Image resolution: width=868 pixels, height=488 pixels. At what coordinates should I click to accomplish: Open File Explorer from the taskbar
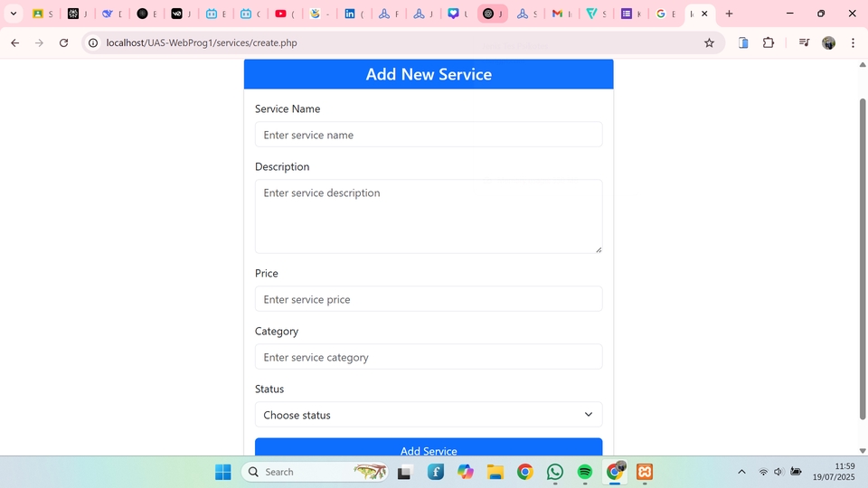pos(495,472)
